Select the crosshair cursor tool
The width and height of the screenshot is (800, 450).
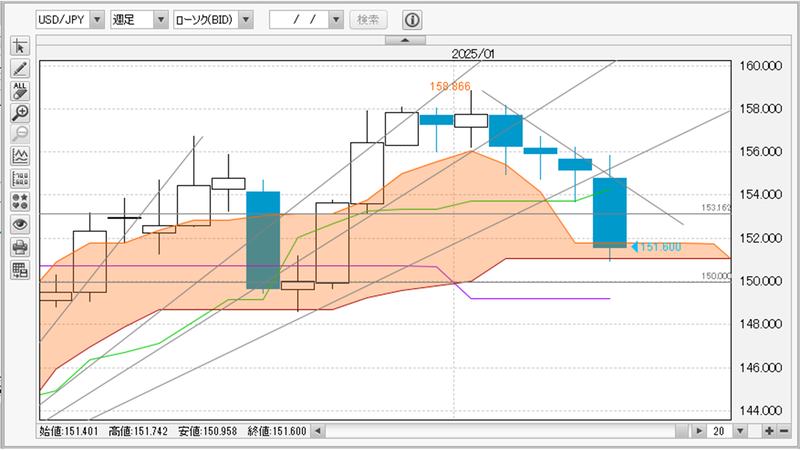coord(20,46)
